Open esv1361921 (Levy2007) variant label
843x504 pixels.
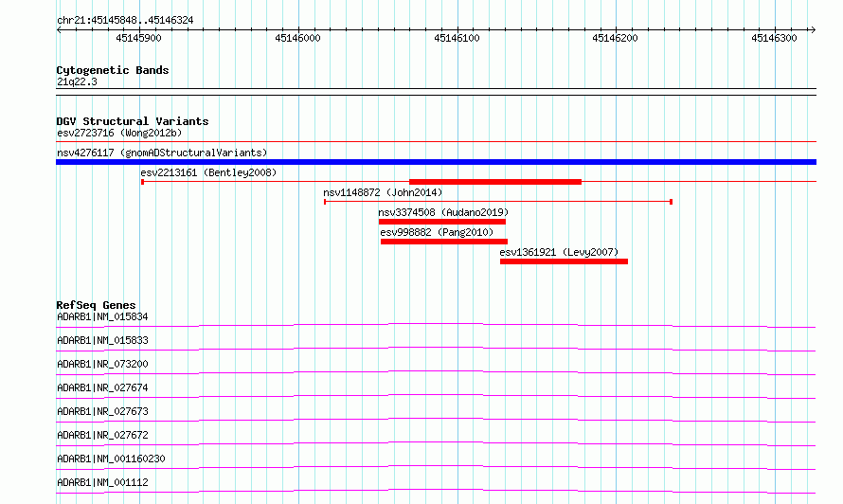[559, 252]
